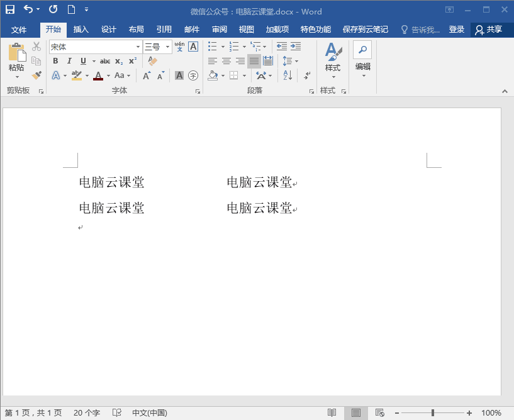Switch to Print Layout view
This screenshot has width=514, height=420.
(x=355, y=413)
